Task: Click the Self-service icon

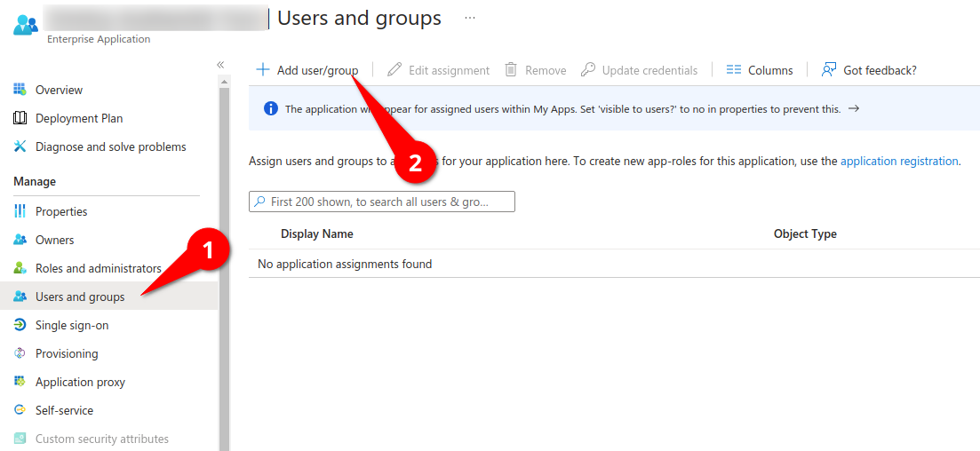Action: 20,410
